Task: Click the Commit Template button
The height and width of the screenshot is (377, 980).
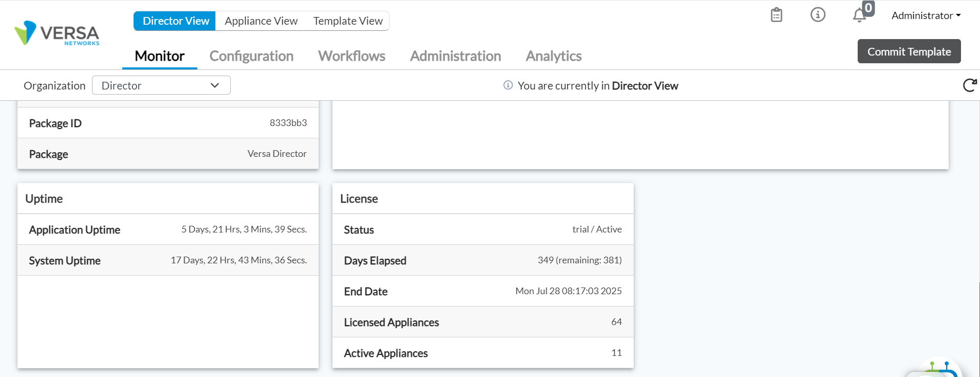Action: point(909,51)
